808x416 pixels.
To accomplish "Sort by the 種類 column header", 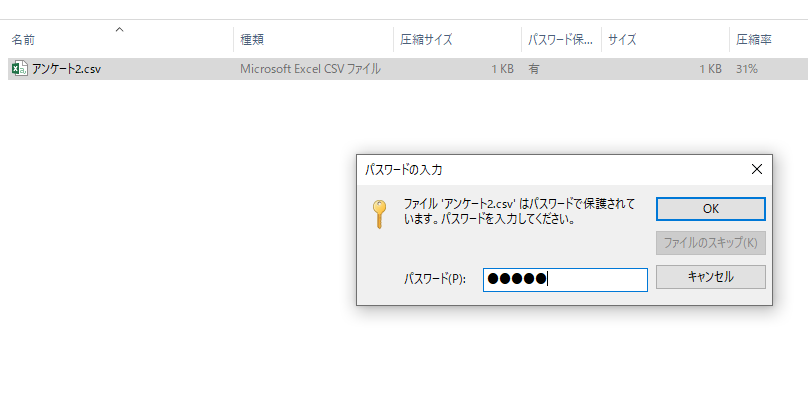I will click(251, 40).
